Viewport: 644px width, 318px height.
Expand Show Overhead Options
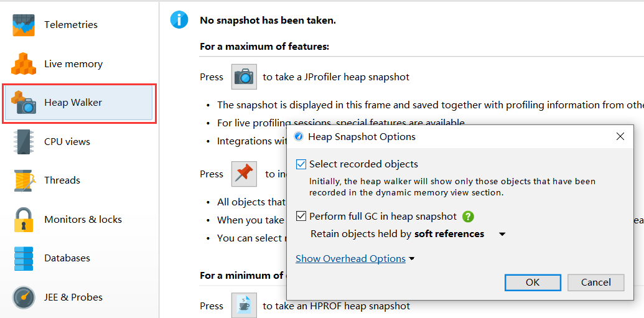point(355,259)
